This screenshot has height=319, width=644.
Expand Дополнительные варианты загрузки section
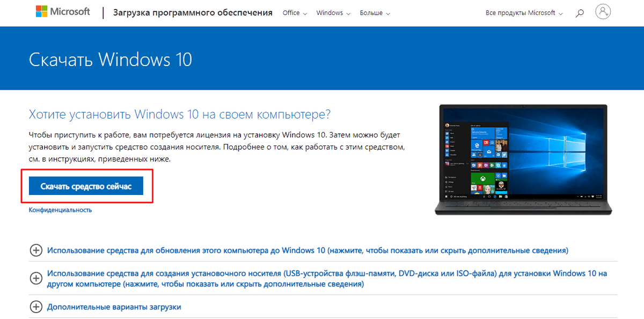point(105,307)
